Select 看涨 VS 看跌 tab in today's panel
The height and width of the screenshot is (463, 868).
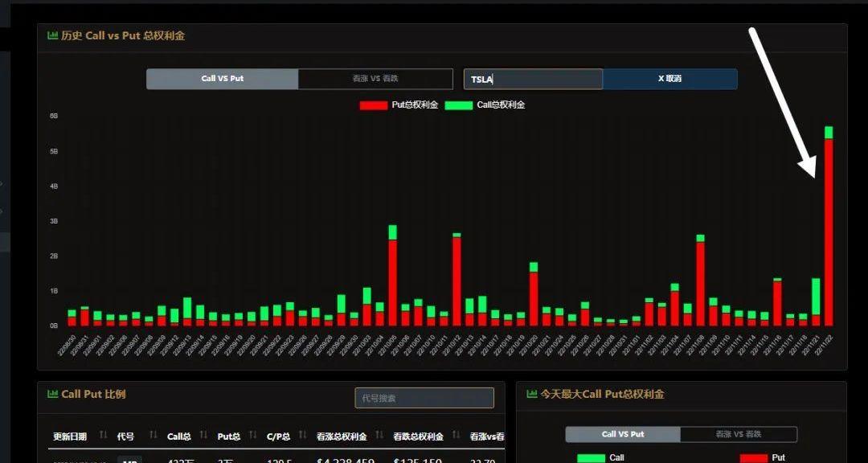[738, 434]
